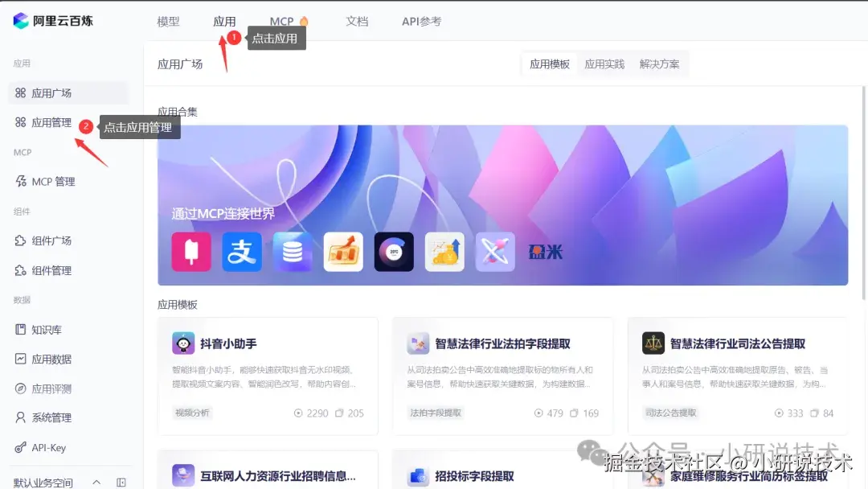Click the crossed planet orbit icon
The image size is (868, 489).
[x=495, y=252]
